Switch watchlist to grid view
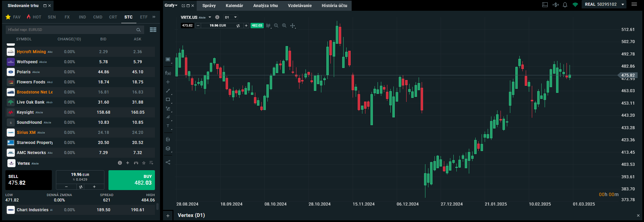Viewport: 644px width, 222px height. (x=153, y=30)
